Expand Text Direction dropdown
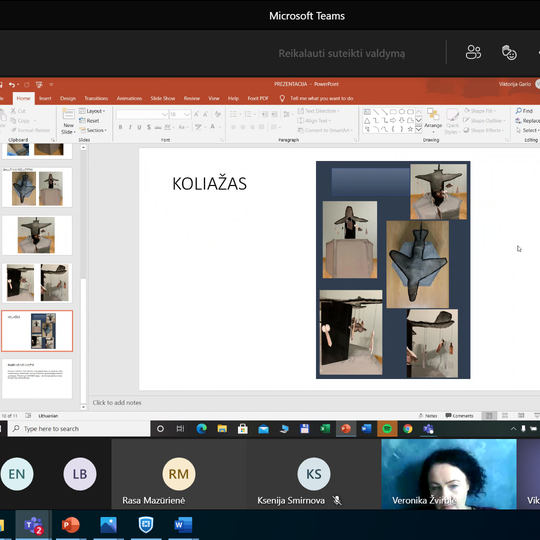This screenshot has height=540, width=540. click(x=318, y=111)
